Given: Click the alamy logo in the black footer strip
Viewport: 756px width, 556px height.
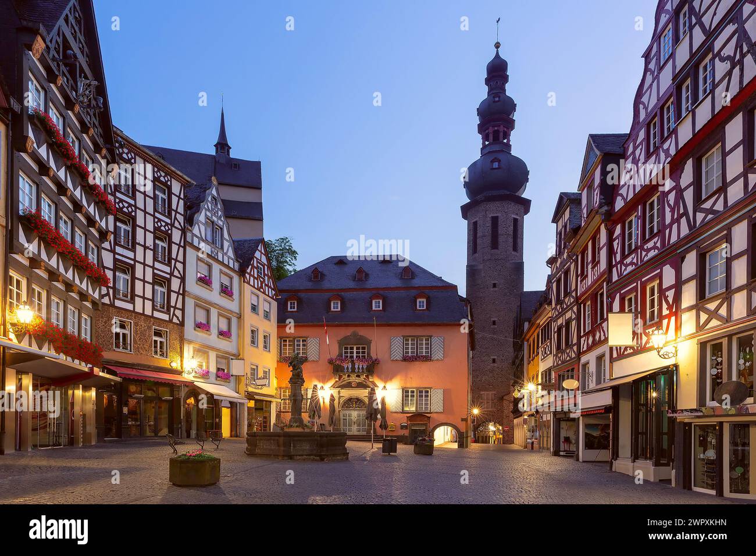Looking at the screenshot, I should click(59, 530).
